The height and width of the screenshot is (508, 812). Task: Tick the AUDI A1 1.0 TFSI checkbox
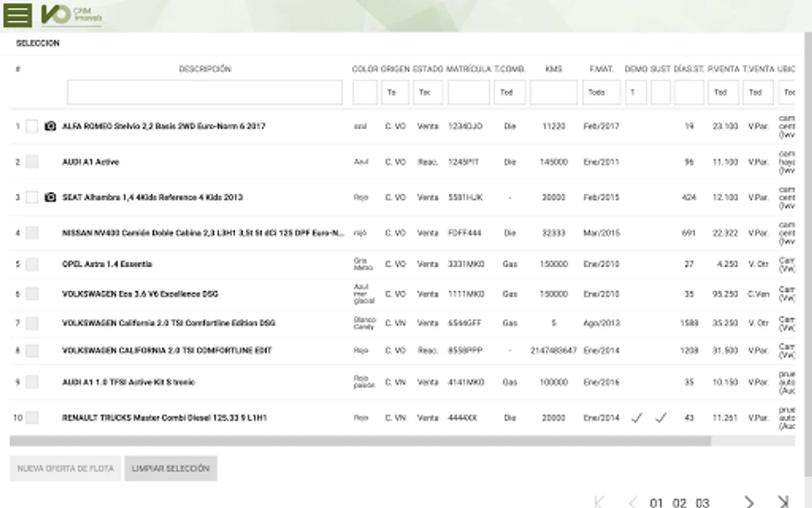click(x=32, y=382)
